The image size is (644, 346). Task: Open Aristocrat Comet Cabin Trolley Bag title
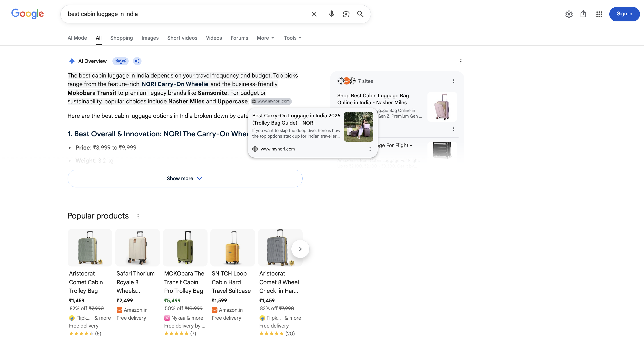point(86,282)
